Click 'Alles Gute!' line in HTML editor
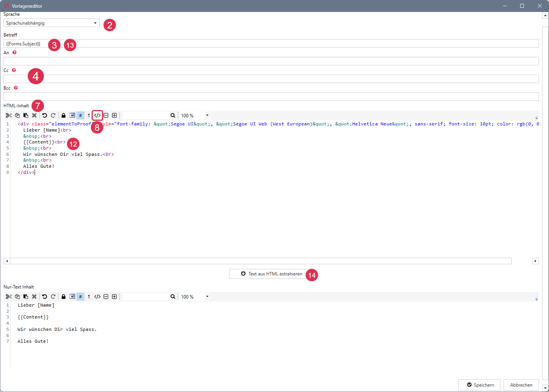The width and height of the screenshot is (549, 392). pyautogui.click(x=38, y=166)
